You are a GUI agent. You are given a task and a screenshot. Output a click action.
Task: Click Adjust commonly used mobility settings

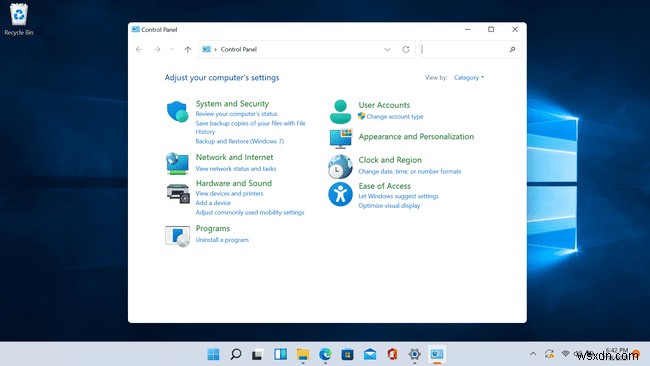250,213
